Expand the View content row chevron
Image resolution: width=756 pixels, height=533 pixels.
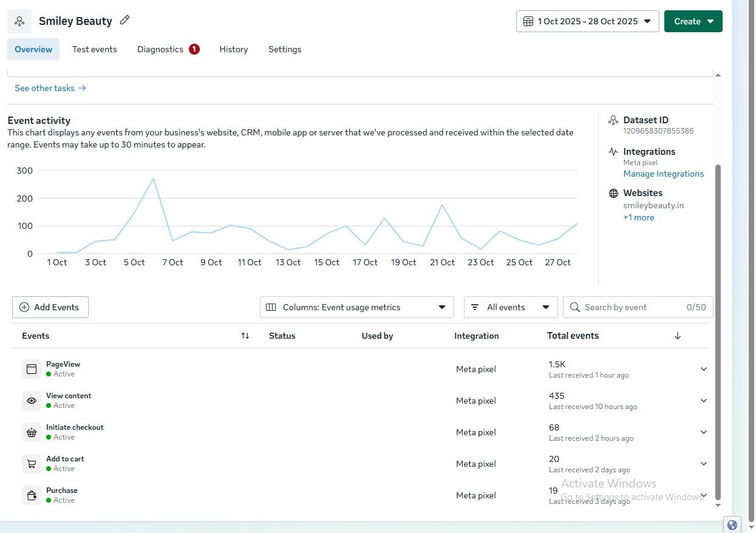pos(704,401)
